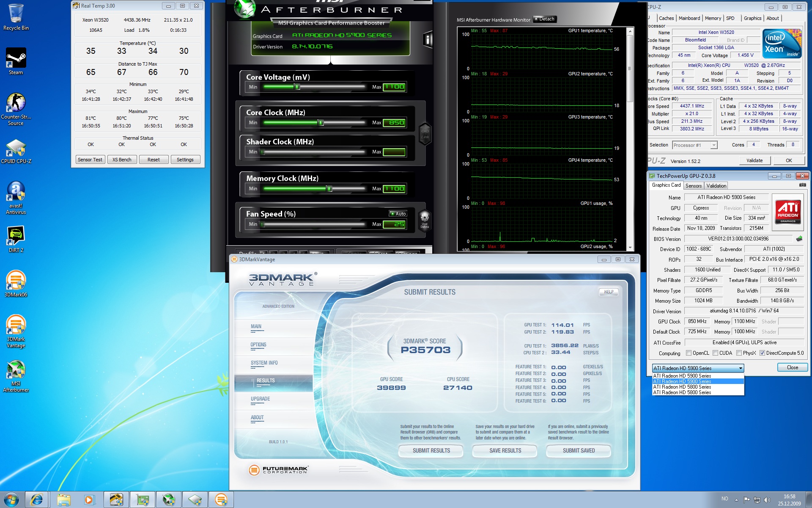Enable the PhysX checkbox in GPU-Z
This screenshot has width=812, height=508.
pos(739,353)
